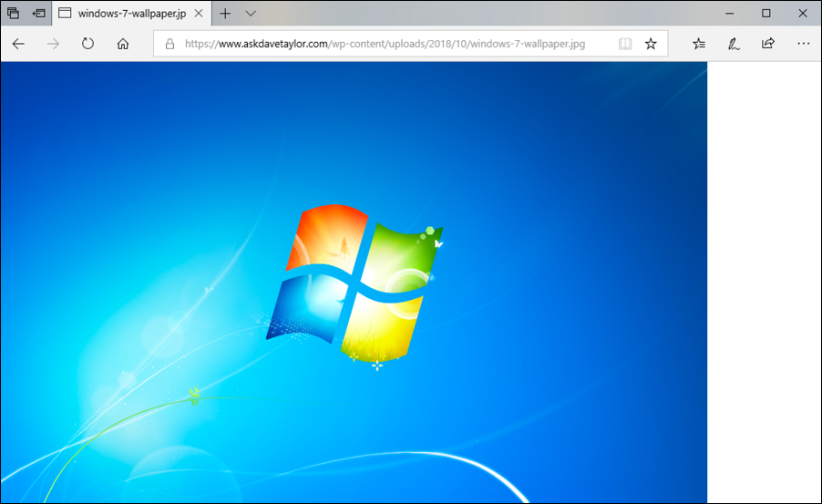
Task: Share this page
Action: (768, 43)
